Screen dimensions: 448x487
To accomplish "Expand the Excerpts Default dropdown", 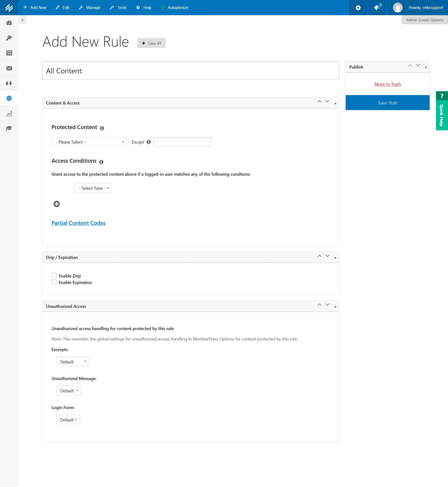I will tap(73, 362).
